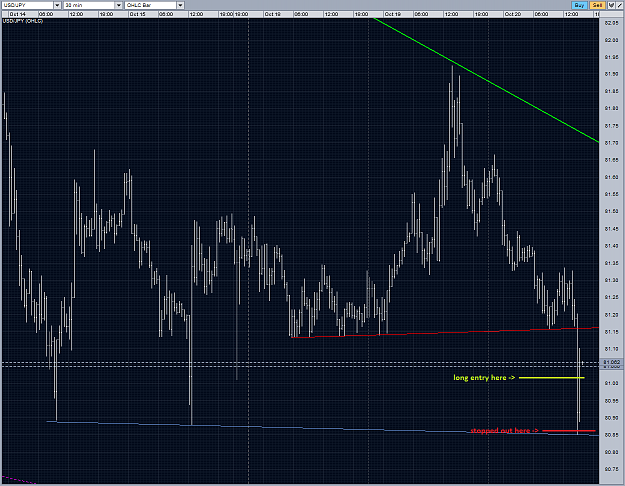Viewport: 625px width, 486px height.
Task: Open the 30 min timeframe dropdown arrow
Action: click(x=118, y=5)
